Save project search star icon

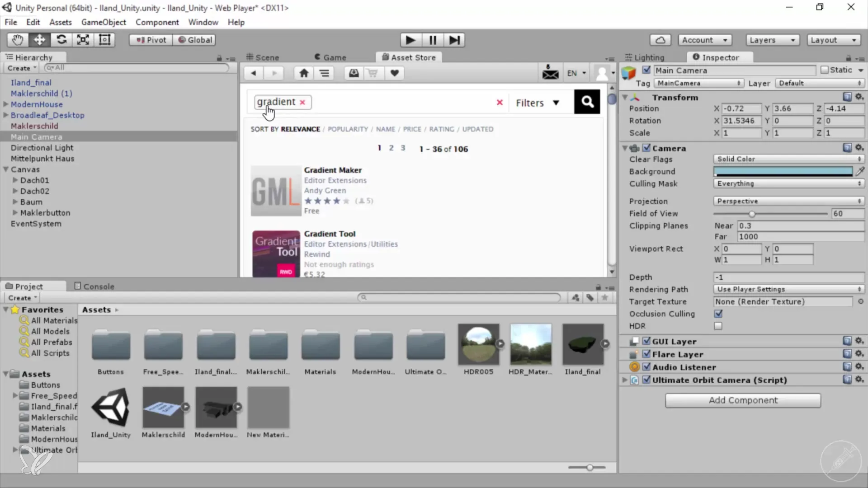tap(604, 298)
